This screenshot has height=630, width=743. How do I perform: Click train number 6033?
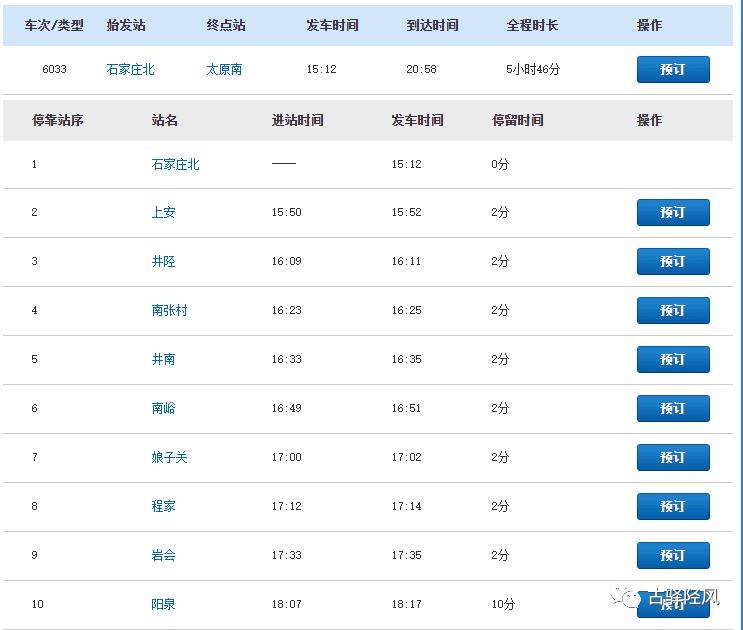click(54, 70)
